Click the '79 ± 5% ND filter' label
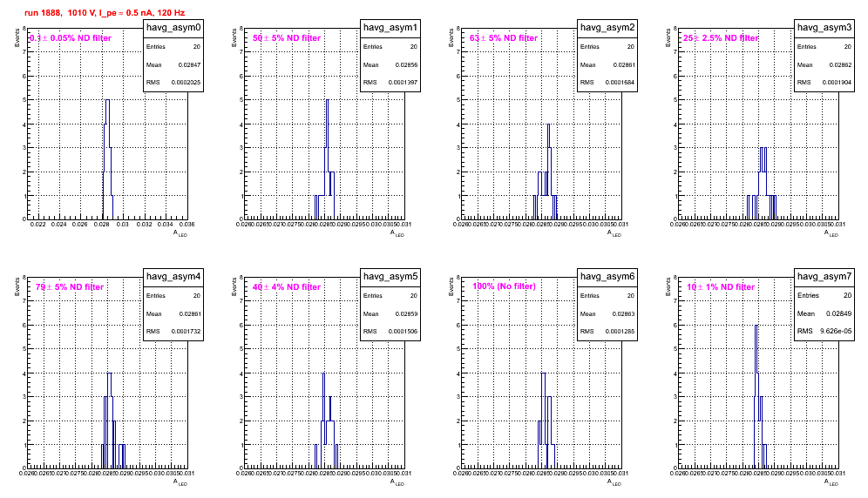Viewport: 868px width, 498px height. [70, 287]
